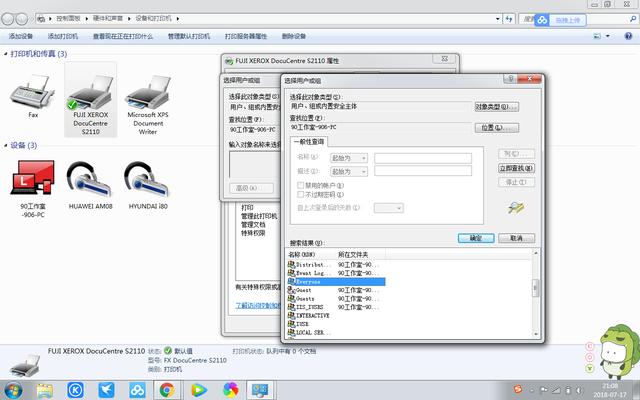Click the results list scroll-down arrow
Image resolution: width=640 pixels, height=400 pixels.
tap(536, 334)
